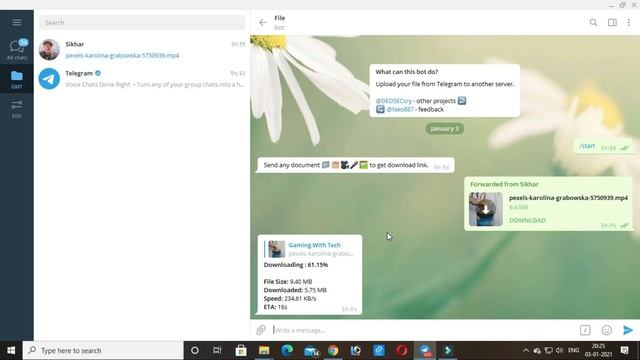
Task: Open the Opera browser from the taskbar
Action: coord(402,350)
